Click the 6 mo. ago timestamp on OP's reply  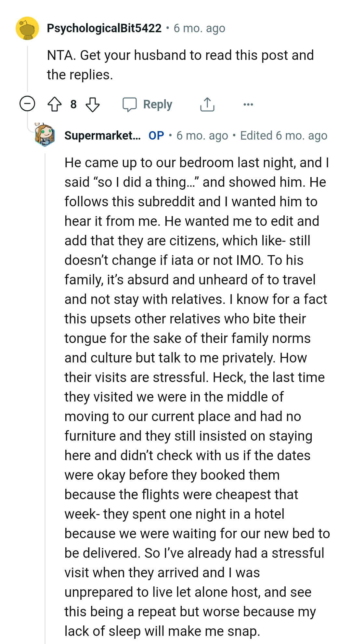(x=201, y=135)
